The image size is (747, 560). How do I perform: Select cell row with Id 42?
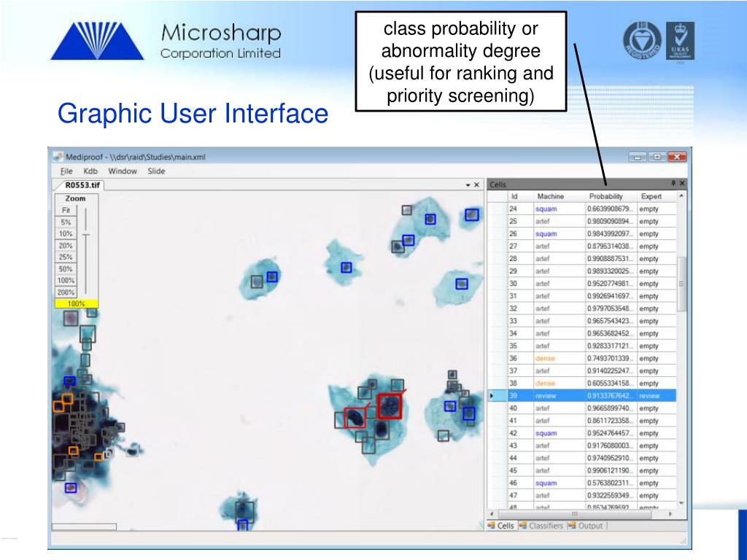pyautogui.click(x=581, y=433)
